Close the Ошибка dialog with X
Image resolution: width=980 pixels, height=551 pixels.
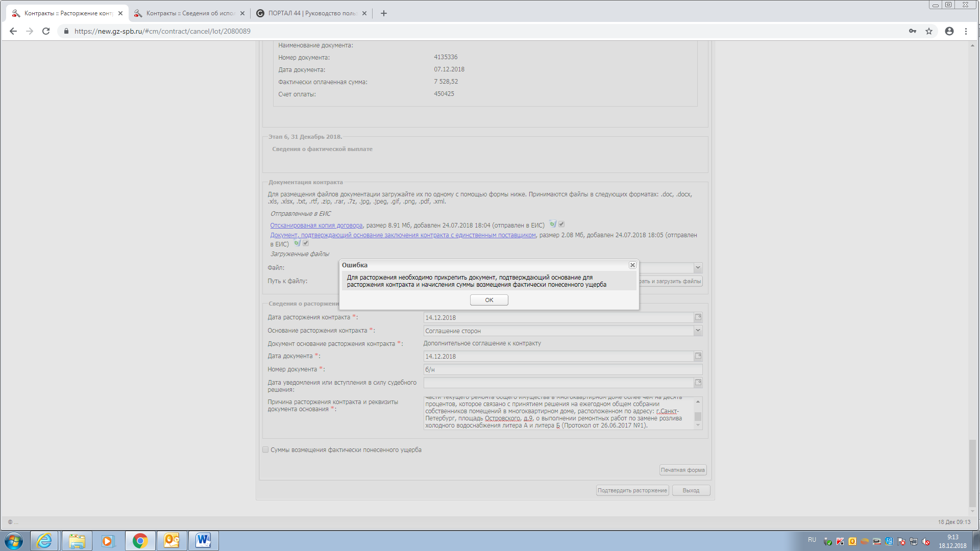[632, 265]
